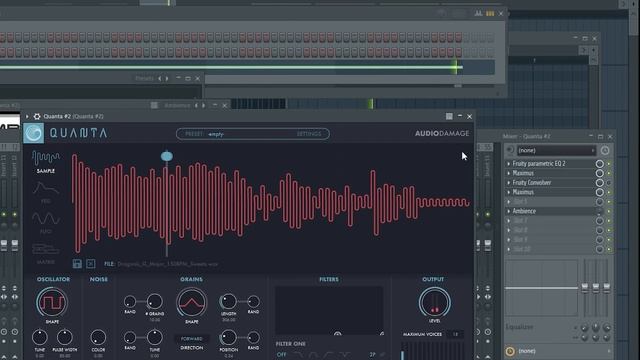This screenshot has width=640, height=360.
Task: Expand Fruity Convolver slot arrow
Action: [509, 182]
